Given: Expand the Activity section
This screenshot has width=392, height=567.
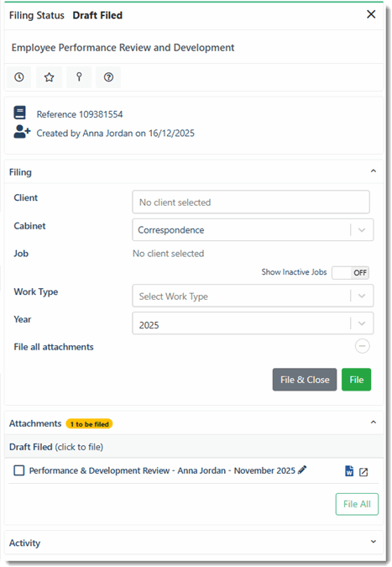Looking at the screenshot, I should click(x=374, y=541).
